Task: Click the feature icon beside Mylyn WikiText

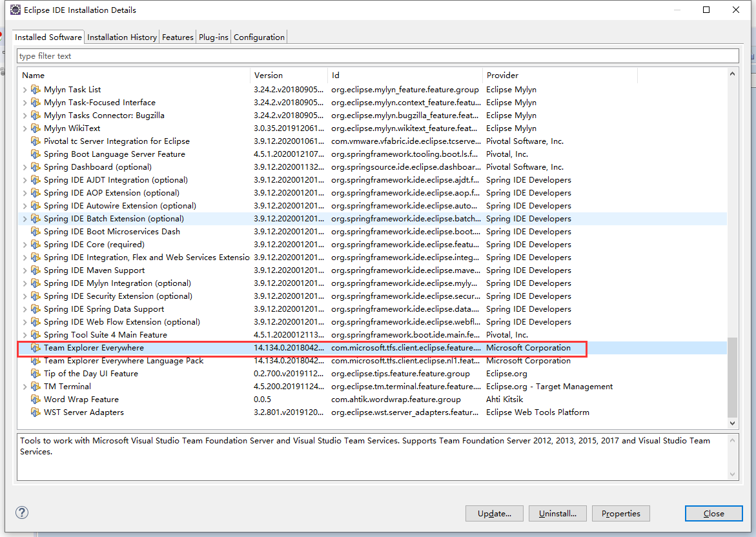Action: [36, 128]
